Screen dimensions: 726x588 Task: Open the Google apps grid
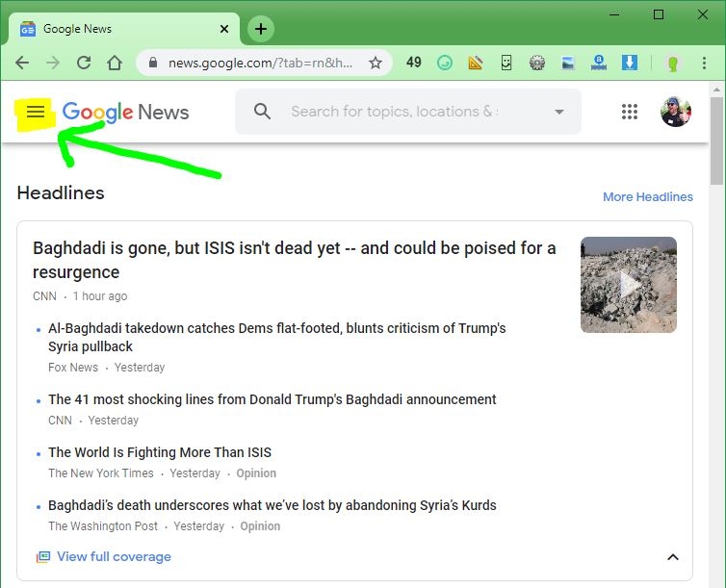pyautogui.click(x=629, y=112)
